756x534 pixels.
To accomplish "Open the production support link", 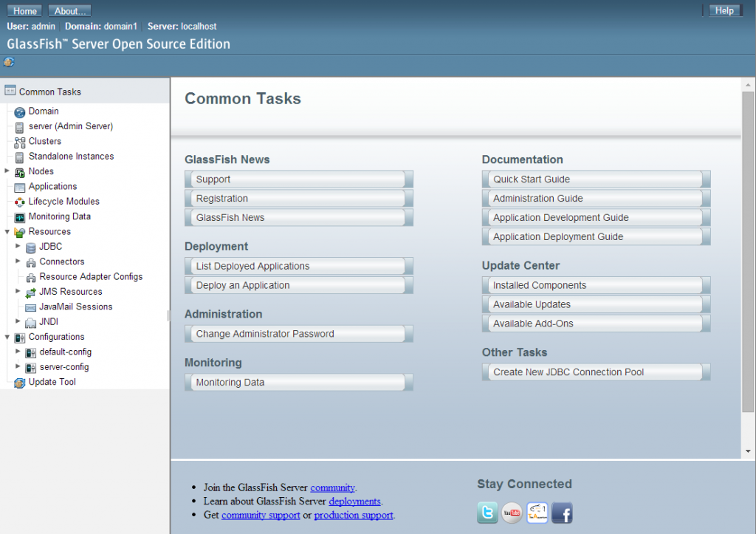I will click(353, 515).
